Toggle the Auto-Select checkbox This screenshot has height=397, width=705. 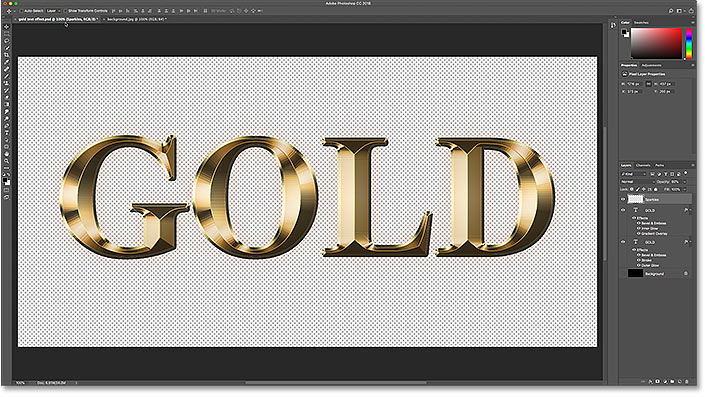(21, 11)
